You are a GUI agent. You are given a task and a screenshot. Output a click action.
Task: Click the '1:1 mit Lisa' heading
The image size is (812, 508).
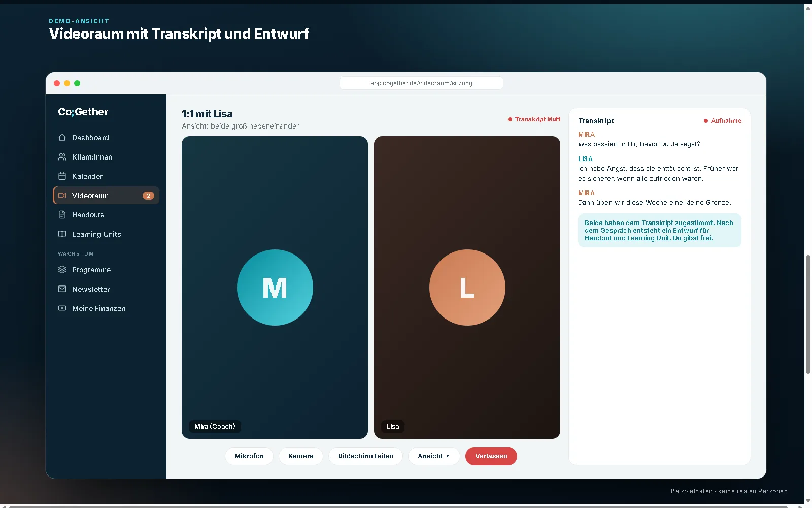207,114
